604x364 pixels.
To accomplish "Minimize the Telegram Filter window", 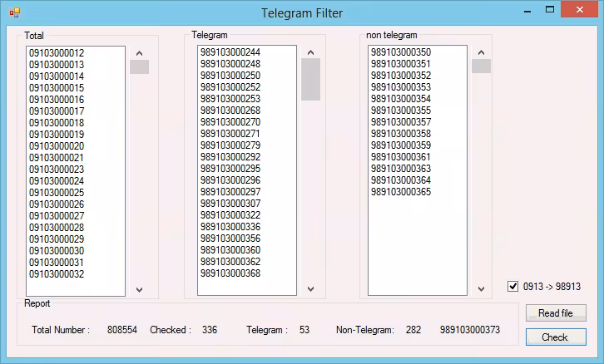I will coord(527,12).
